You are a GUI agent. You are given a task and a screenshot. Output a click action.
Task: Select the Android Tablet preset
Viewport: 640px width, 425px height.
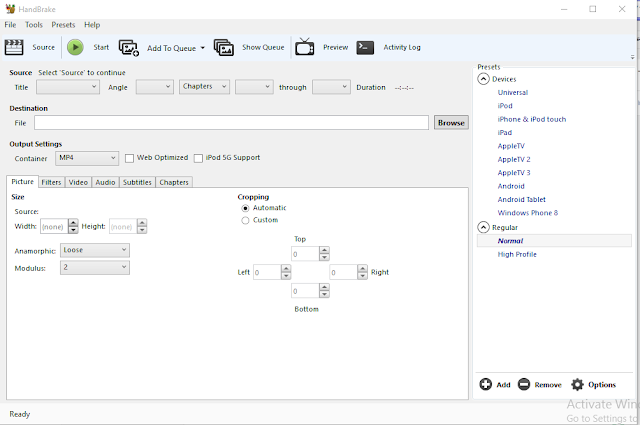522,199
